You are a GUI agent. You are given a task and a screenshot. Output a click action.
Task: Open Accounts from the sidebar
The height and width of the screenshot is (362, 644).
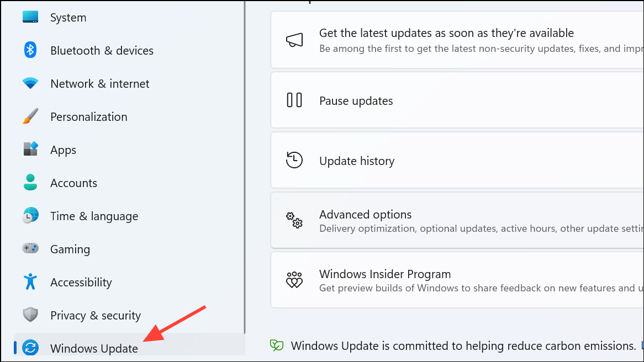click(73, 183)
